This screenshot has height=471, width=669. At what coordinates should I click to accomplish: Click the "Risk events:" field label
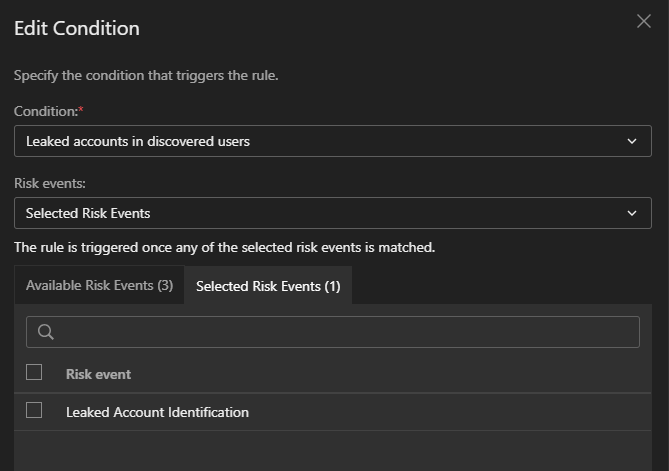[x=49, y=184]
